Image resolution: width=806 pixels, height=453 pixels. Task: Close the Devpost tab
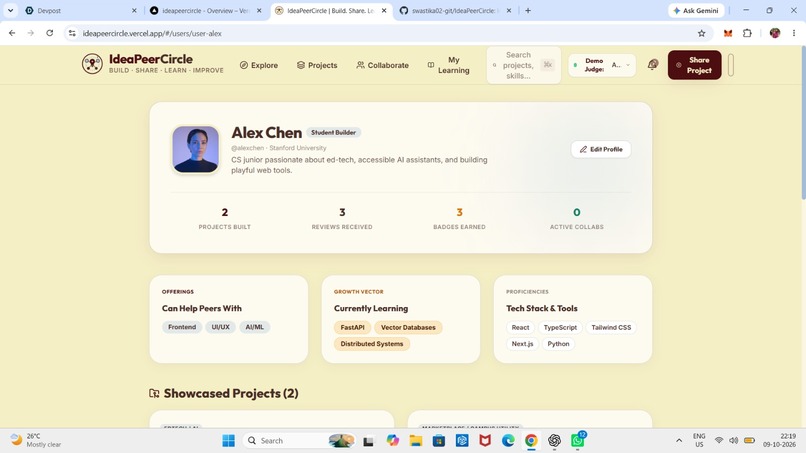click(x=134, y=10)
